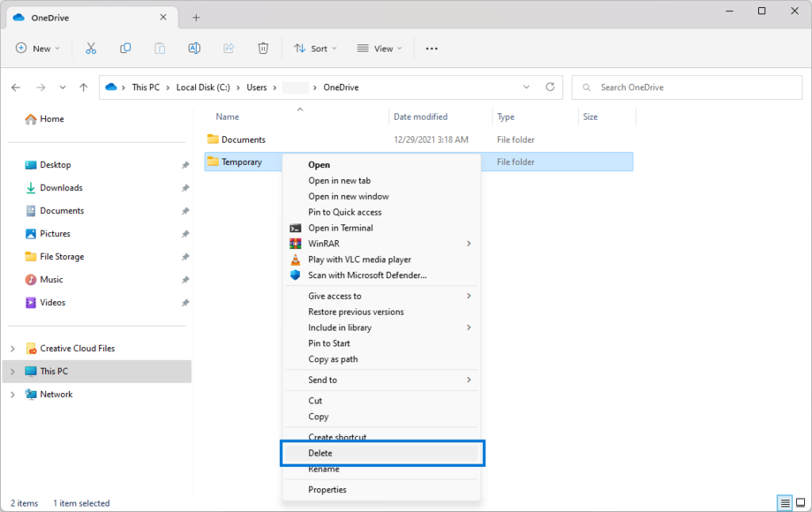Unpin File Storage using its pin icon
812x512 pixels.
click(x=185, y=257)
